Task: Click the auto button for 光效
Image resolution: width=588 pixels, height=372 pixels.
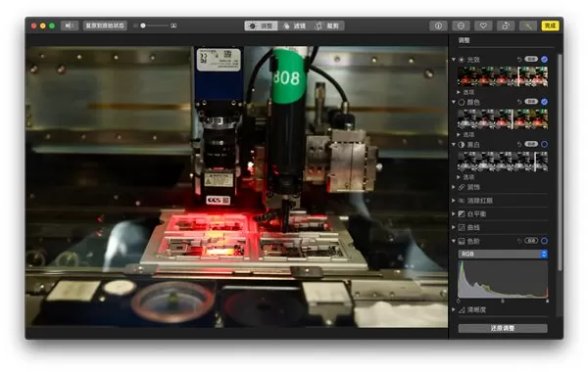Action: point(531,59)
